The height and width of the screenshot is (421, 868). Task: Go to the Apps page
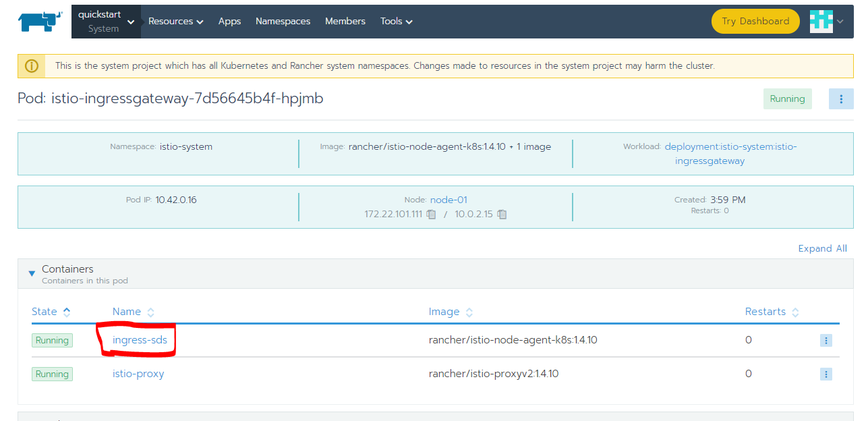click(x=229, y=22)
